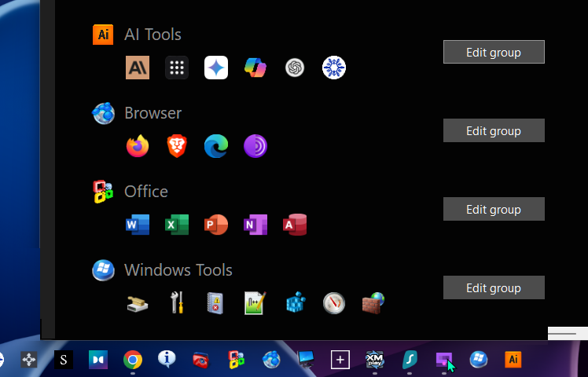Open the red camera eye taskbar icon

tap(201, 361)
